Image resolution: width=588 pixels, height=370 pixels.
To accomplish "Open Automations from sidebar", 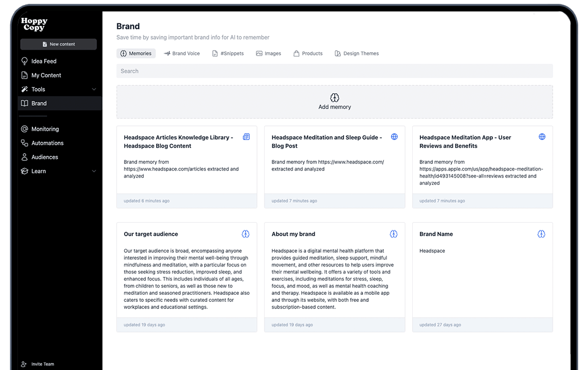I will (x=47, y=143).
